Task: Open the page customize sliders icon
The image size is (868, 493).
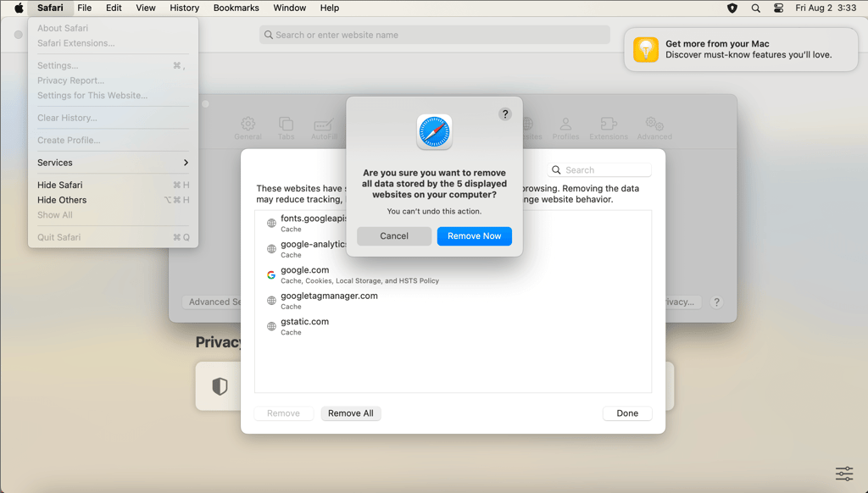Action: [x=844, y=474]
